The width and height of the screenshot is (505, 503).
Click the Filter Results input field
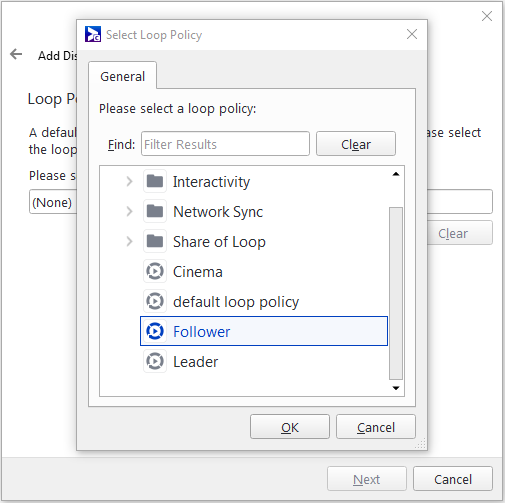(x=225, y=144)
